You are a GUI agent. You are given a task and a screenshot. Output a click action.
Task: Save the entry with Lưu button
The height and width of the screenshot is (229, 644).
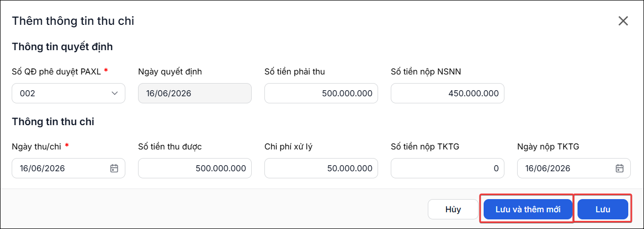(603, 209)
